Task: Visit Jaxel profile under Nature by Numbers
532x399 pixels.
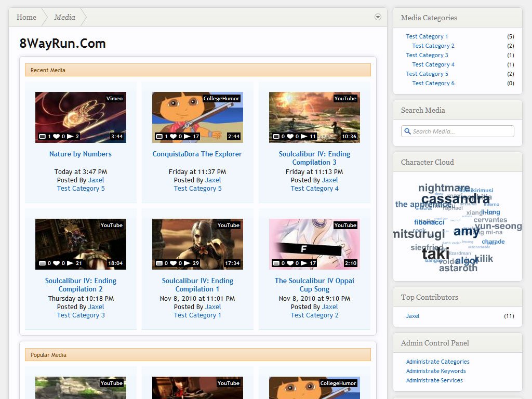Action: (96, 180)
